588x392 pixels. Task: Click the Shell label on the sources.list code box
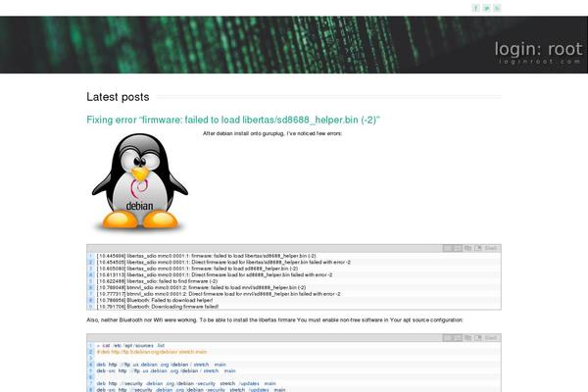[x=491, y=338]
